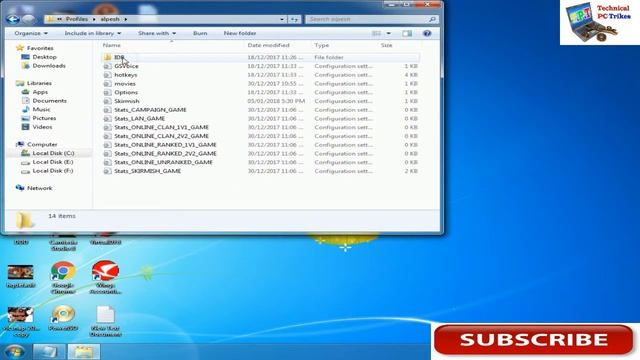Select the hotkeys configuration file
Screen dimensions: 640x360
[x=126, y=75]
